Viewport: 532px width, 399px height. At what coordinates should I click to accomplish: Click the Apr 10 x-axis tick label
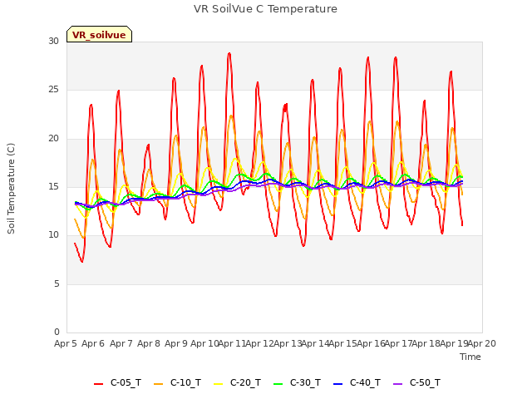[204, 343]
